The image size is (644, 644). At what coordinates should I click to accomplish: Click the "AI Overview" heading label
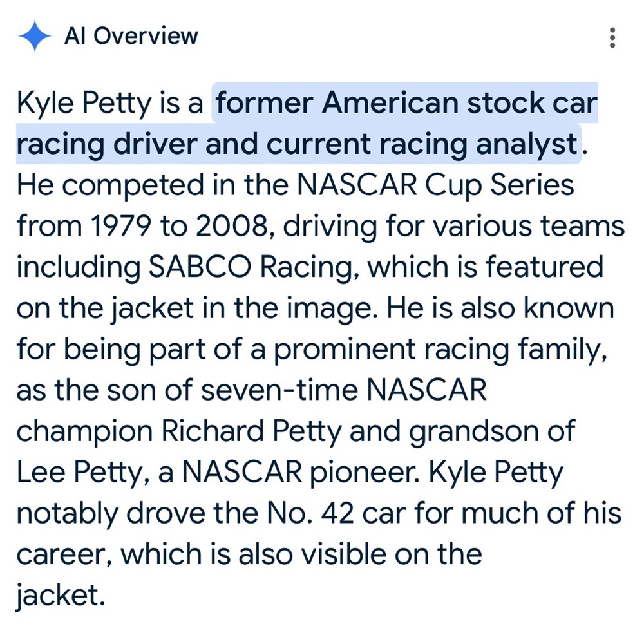131,35
